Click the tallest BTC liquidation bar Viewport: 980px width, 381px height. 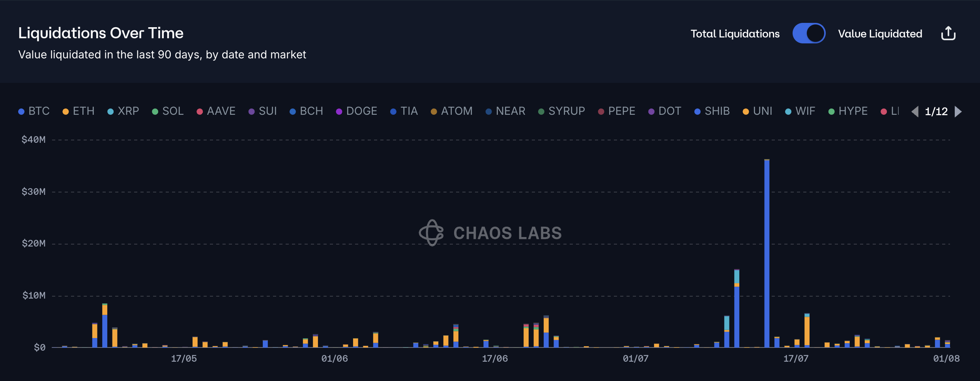tap(767, 252)
